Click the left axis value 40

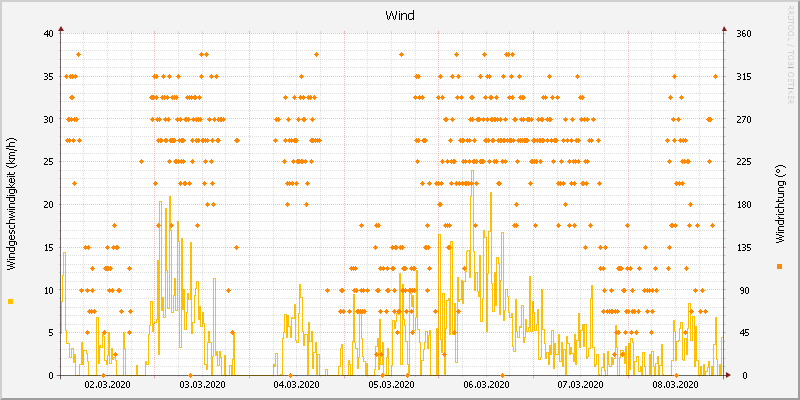click(48, 34)
